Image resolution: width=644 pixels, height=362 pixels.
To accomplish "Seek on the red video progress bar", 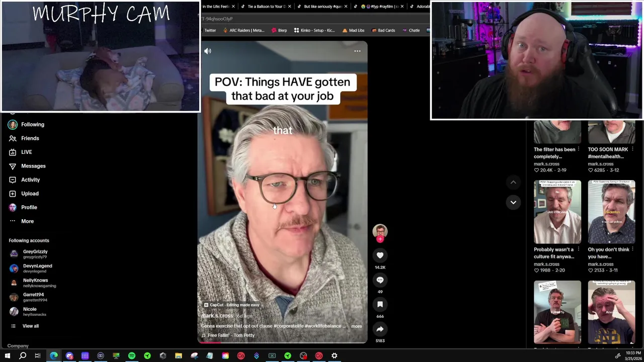I will point(282,342).
